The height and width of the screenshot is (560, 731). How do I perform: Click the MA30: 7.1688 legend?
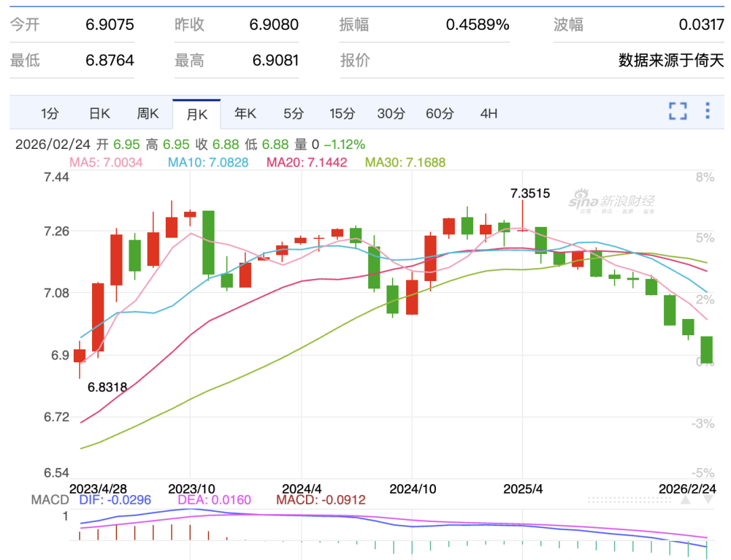(405, 163)
